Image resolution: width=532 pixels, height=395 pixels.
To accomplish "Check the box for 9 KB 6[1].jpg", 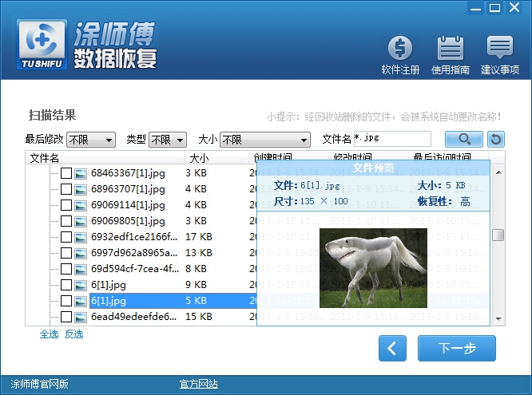I will [x=66, y=285].
